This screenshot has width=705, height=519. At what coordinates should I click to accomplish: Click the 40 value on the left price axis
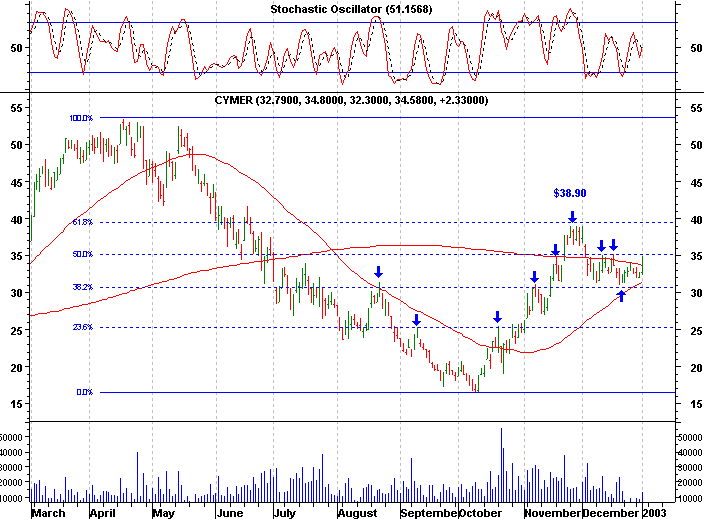pos(16,219)
